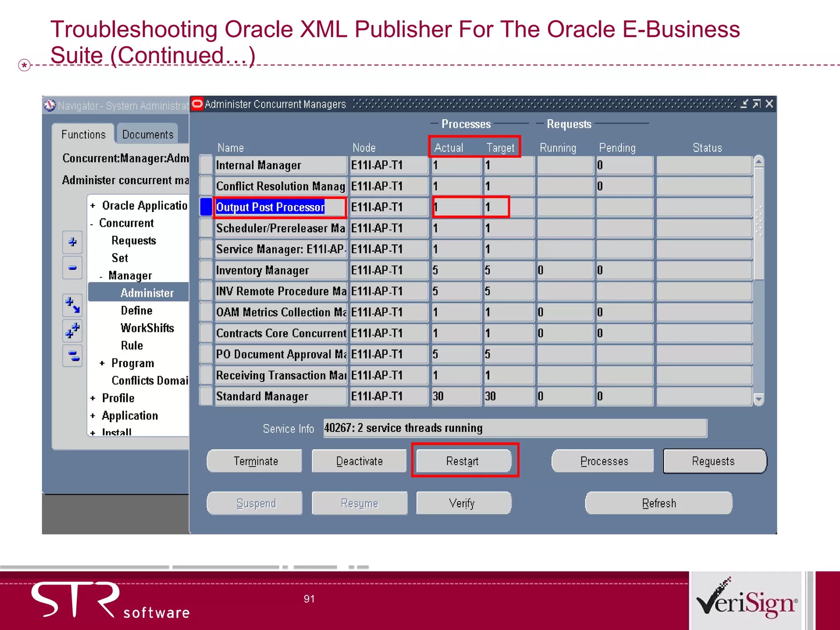
Task: Click the blue plus Expand icon button
Action: (73, 242)
